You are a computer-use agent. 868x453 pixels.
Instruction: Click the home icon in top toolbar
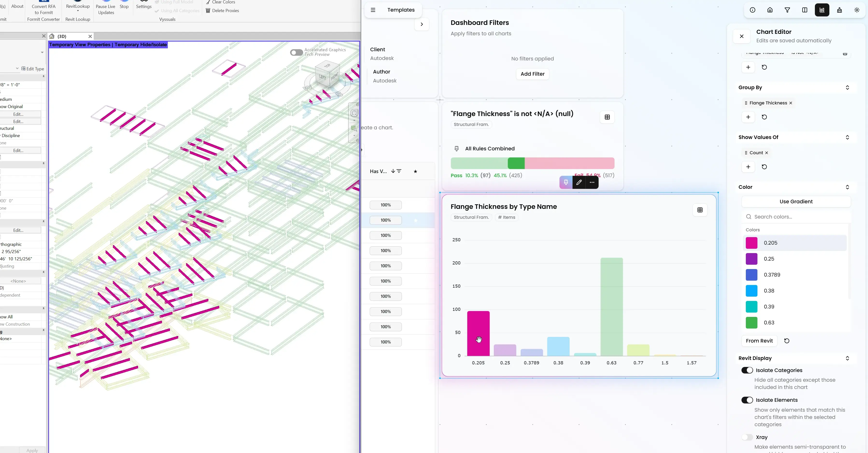tap(770, 10)
